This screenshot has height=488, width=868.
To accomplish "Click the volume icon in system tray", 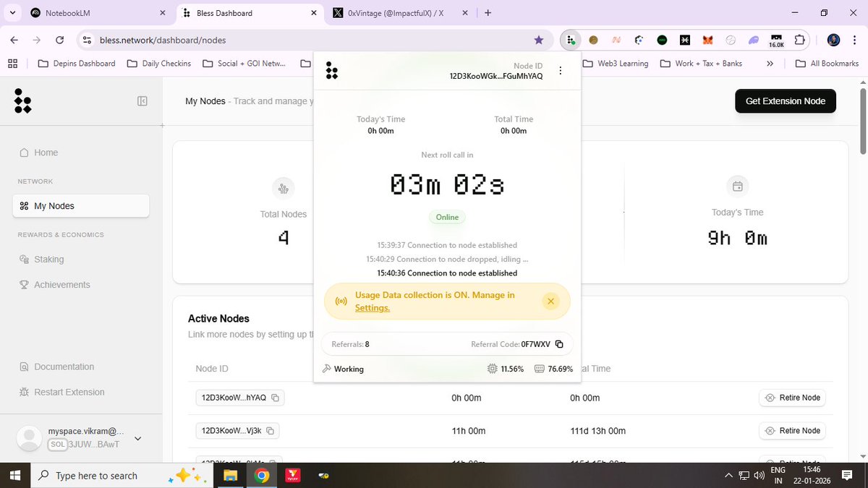I will click(759, 476).
